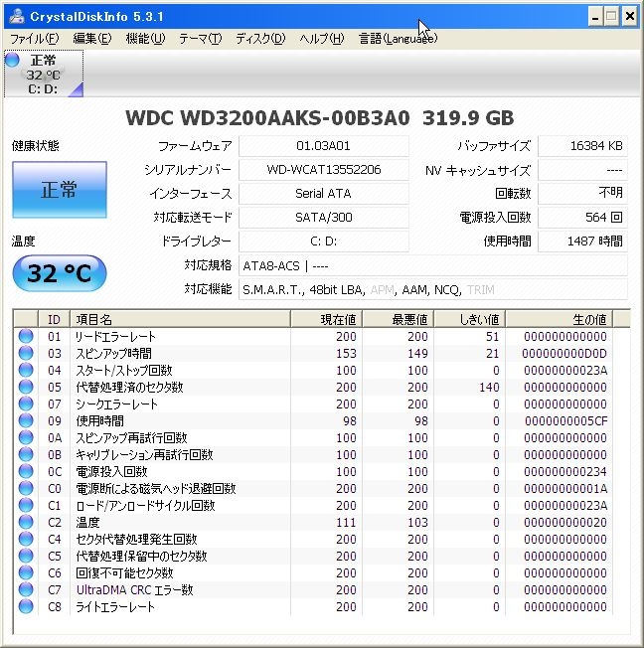Click status orb for 0A スピンアップ再試行回数
This screenshot has height=648, width=644.
pos(26,437)
